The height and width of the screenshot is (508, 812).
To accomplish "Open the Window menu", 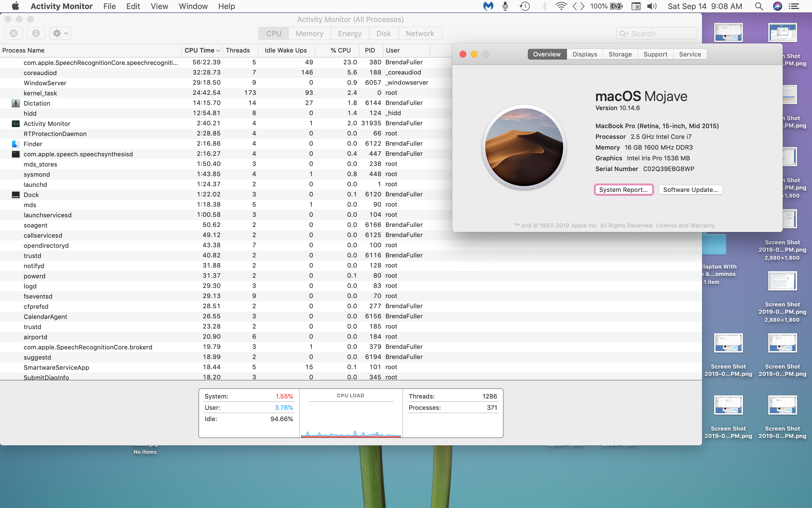I will [193, 6].
